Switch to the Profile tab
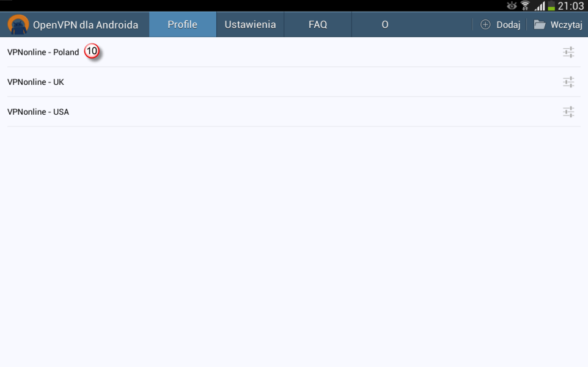 tap(183, 24)
